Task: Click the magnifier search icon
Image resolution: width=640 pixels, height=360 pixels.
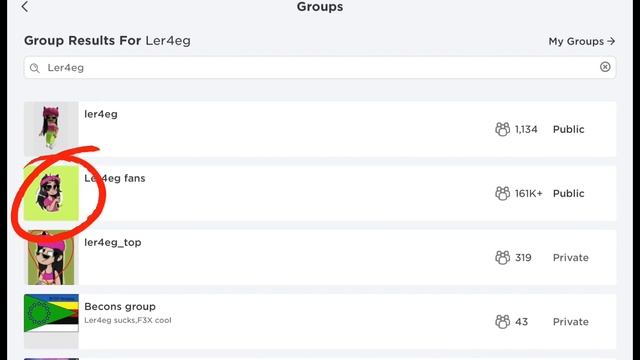Action: click(x=35, y=68)
